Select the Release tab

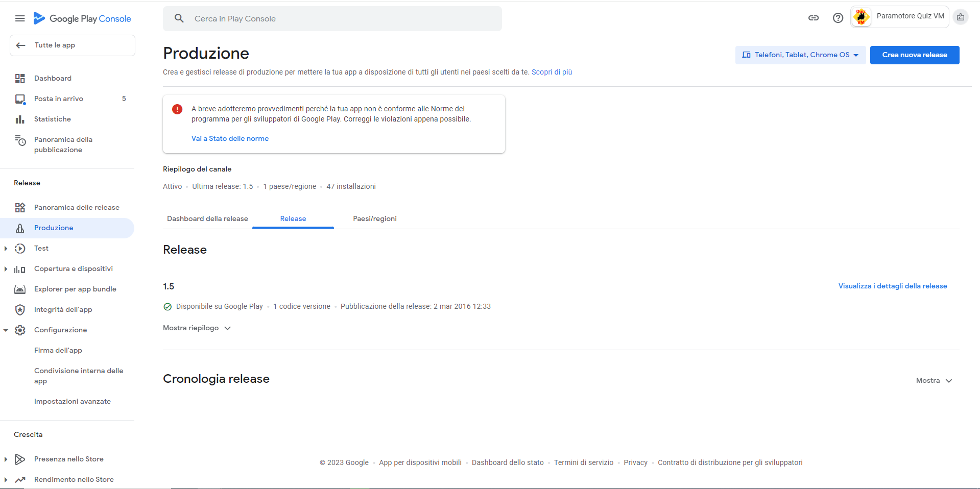click(293, 219)
